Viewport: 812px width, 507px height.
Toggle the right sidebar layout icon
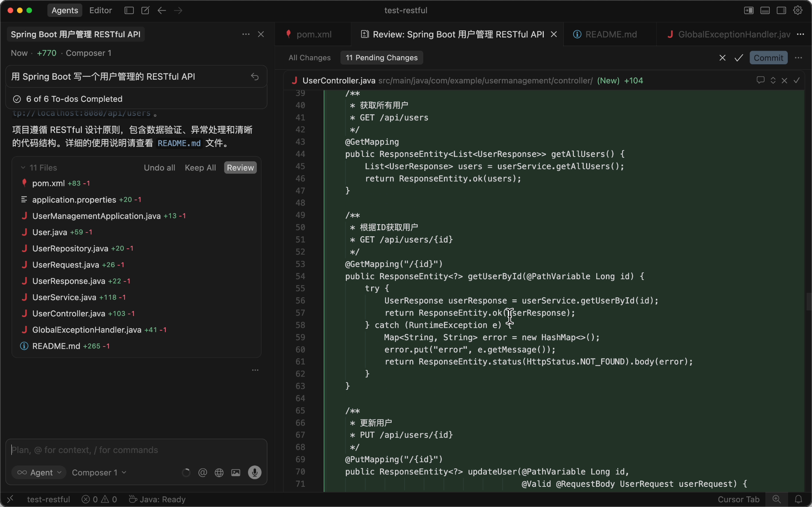pyautogui.click(x=781, y=10)
